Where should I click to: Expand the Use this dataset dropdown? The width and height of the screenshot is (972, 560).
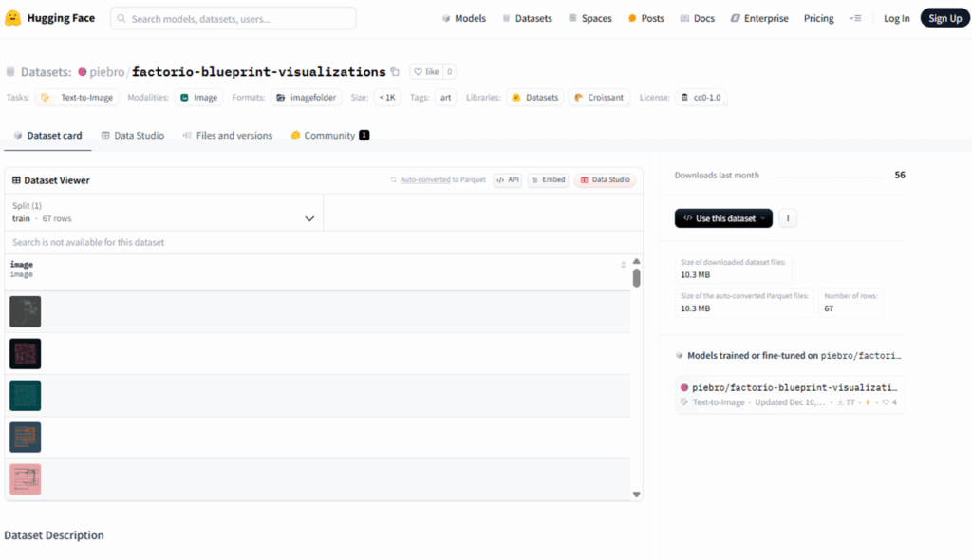tap(723, 218)
